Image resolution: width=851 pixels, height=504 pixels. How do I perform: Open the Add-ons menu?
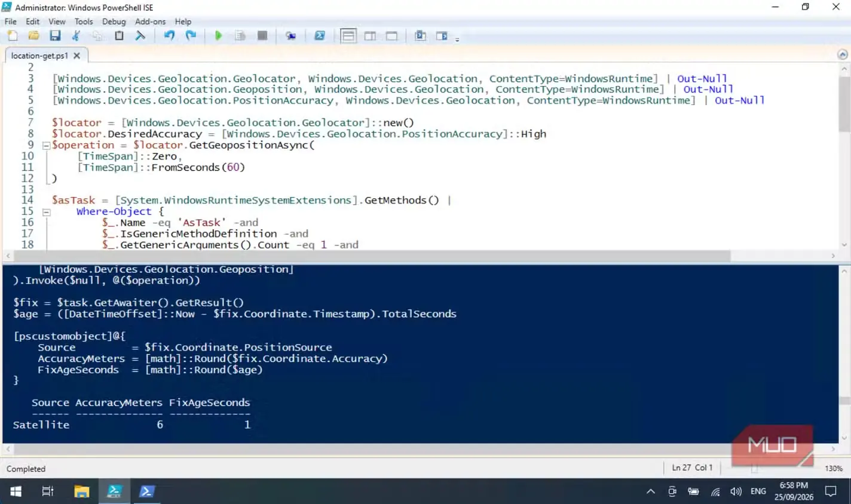150,21
